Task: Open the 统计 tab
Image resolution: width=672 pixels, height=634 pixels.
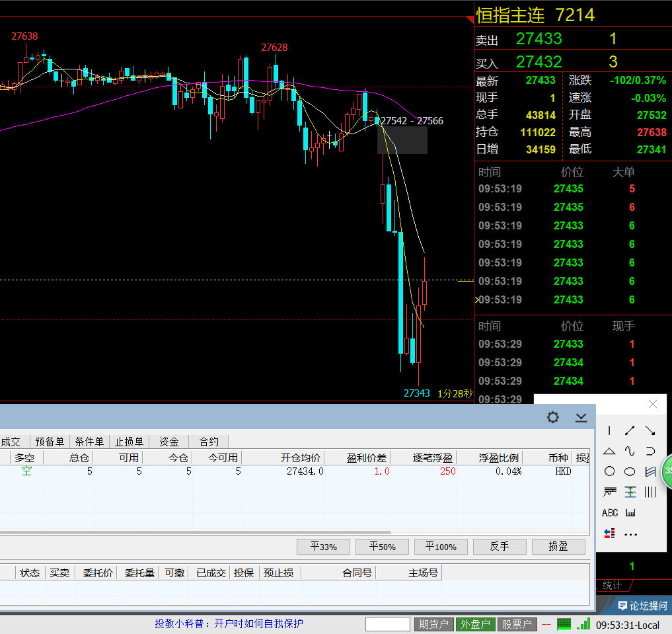Action: [612, 585]
